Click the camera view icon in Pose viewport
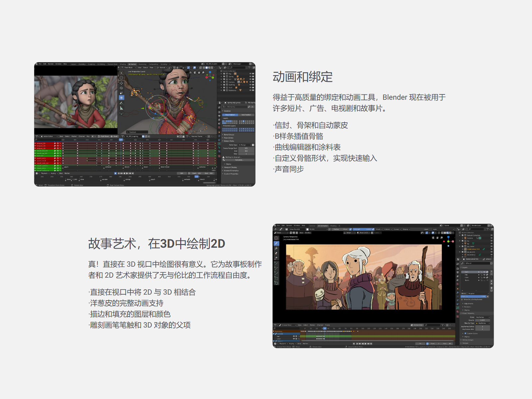 coord(195,72)
